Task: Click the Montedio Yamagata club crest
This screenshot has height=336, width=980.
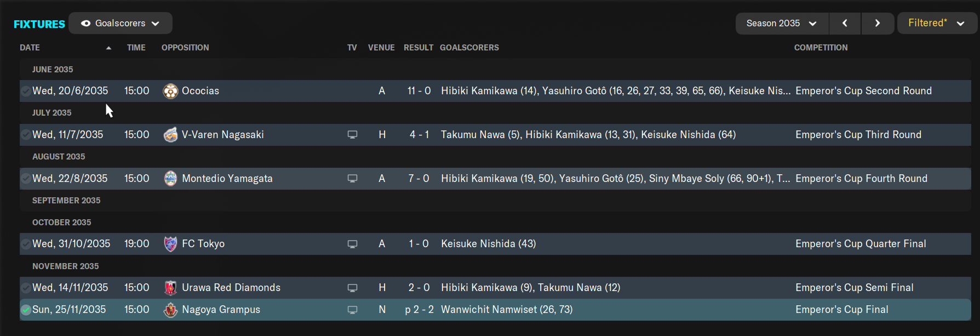Action: click(x=170, y=179)
